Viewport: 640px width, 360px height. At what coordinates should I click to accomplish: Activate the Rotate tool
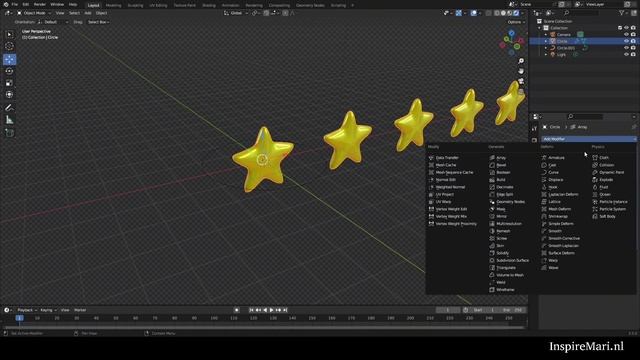(x=9, y=71)
